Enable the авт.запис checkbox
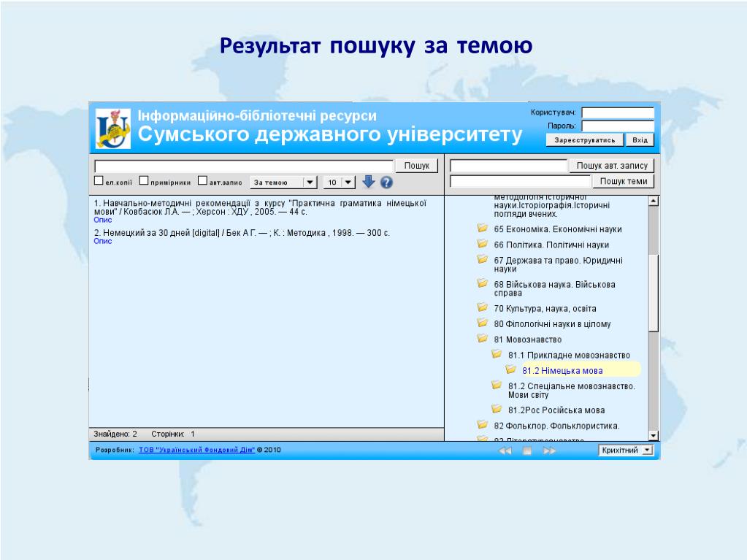 [x=202, y=180]
